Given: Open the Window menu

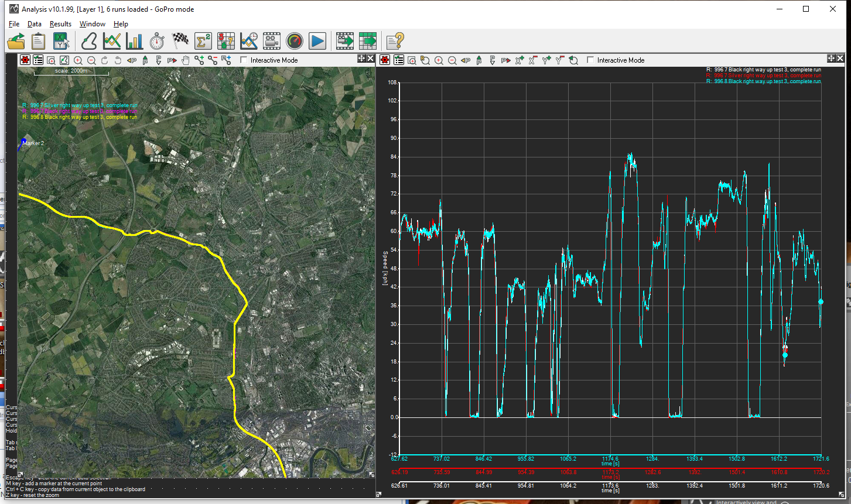Looking at the screenshot, I should click(x=93, y=24).
